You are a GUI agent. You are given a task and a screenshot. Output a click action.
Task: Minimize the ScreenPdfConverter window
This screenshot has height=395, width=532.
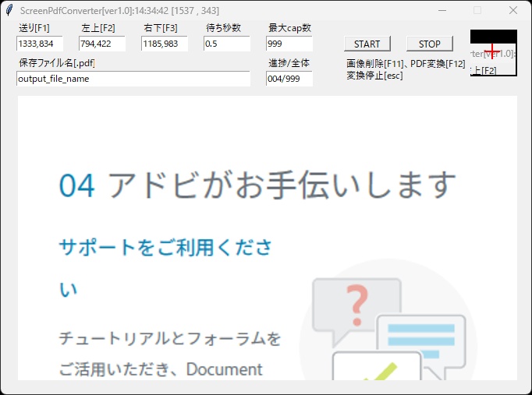pyautogui.click(x=442, y=10)
